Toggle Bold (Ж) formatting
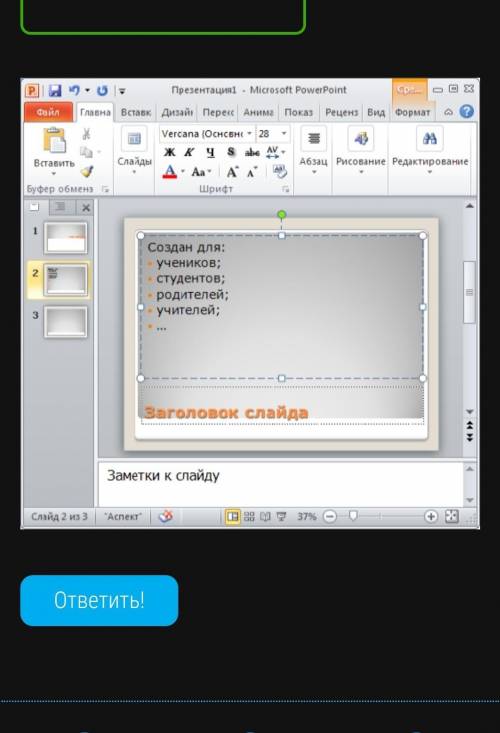Viewport: 500px width, 733px height. 170,152
